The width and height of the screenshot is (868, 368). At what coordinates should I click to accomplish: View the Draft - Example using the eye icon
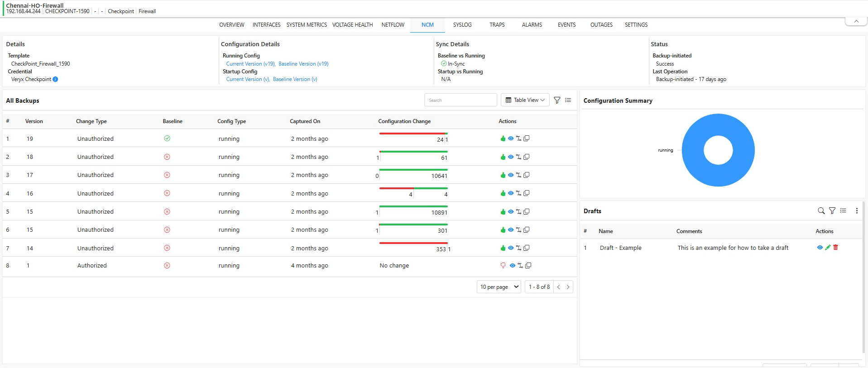tap(820, 248)
